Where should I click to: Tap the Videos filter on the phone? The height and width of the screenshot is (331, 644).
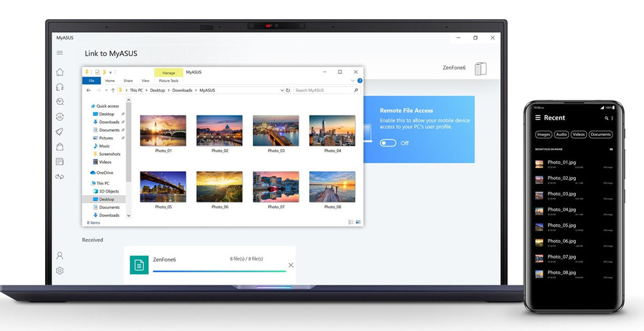(x=579, y=135)
